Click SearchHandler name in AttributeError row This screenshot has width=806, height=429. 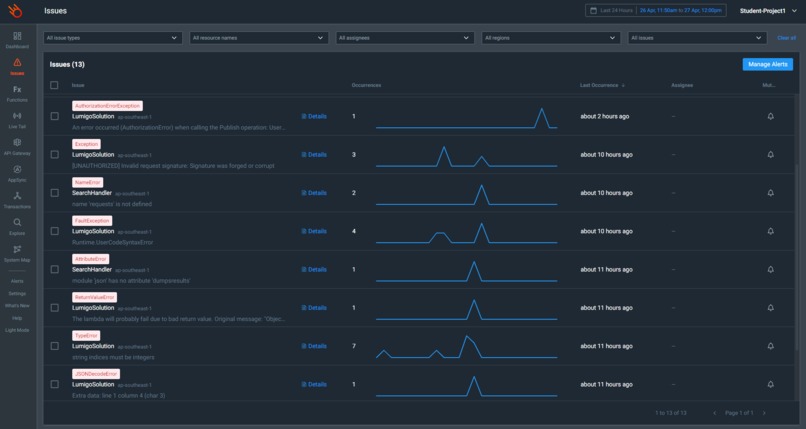click(x=92, y=270)
